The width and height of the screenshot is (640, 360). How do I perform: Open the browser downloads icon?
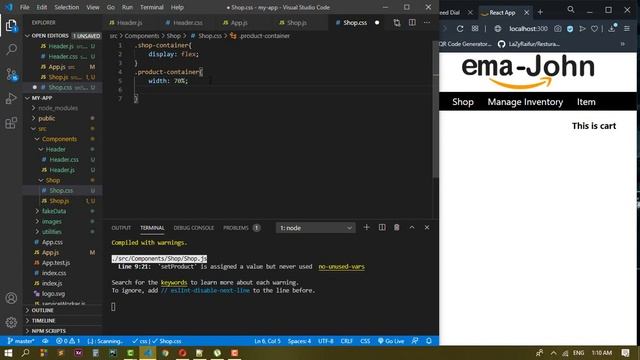pos(611,28)
